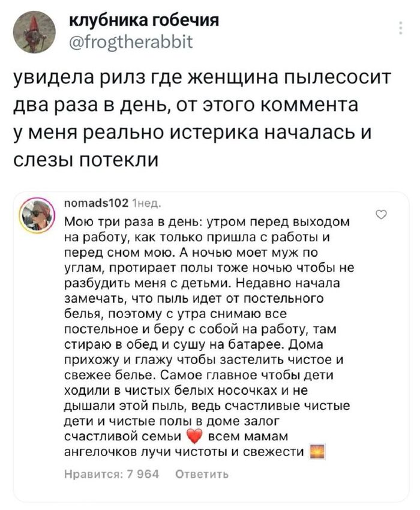Open the tweet by its увидела рилз line
Screen dimensions: 420x510
point(202,79)
